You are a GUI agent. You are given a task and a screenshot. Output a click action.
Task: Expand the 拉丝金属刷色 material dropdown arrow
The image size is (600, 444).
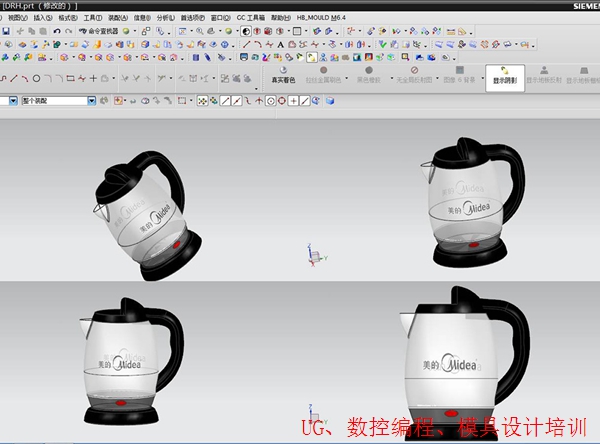[x=345, y=79]
